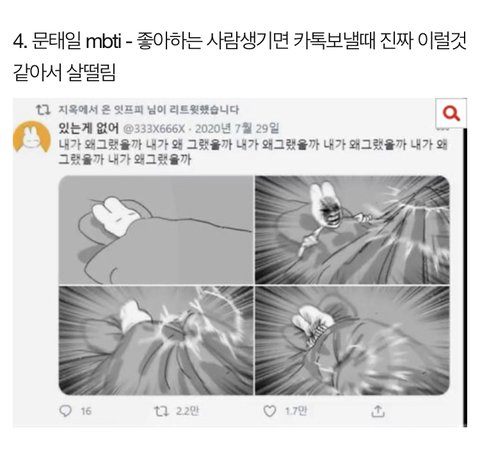Image resolution: width=480 pixels, height=451 pixels.
Task: Open the tweet's more options dots
Action: (x=443, y=129)
